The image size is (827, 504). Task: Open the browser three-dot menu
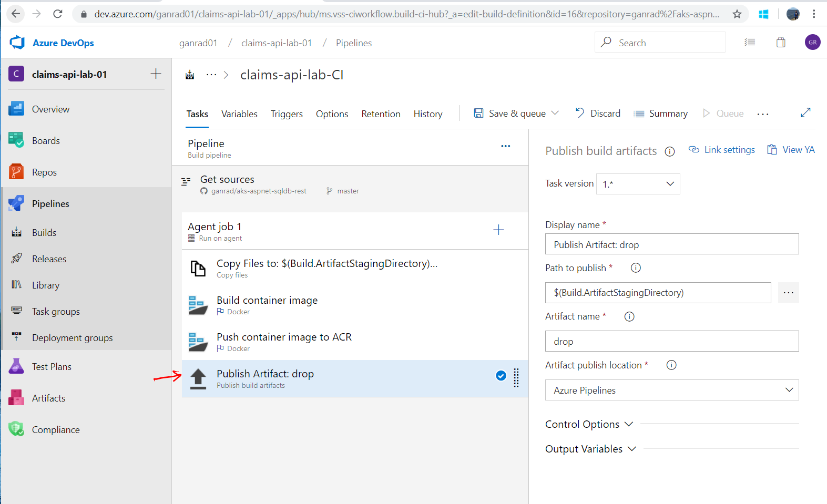(814, 14)
